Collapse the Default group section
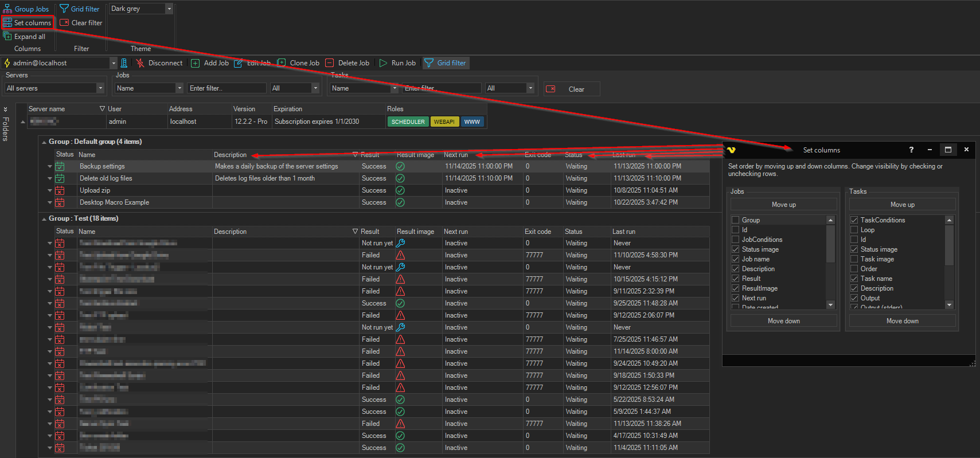 (x=44, y=142)
